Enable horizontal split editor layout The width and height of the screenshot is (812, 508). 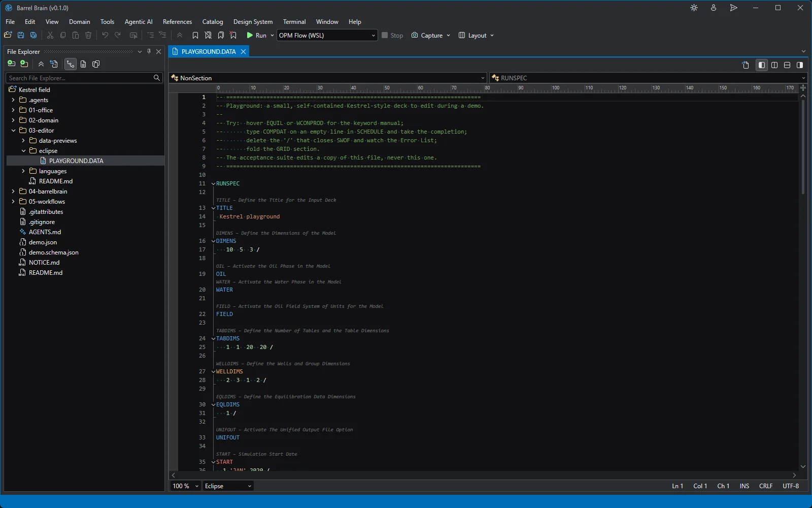[x=787, y=65]
